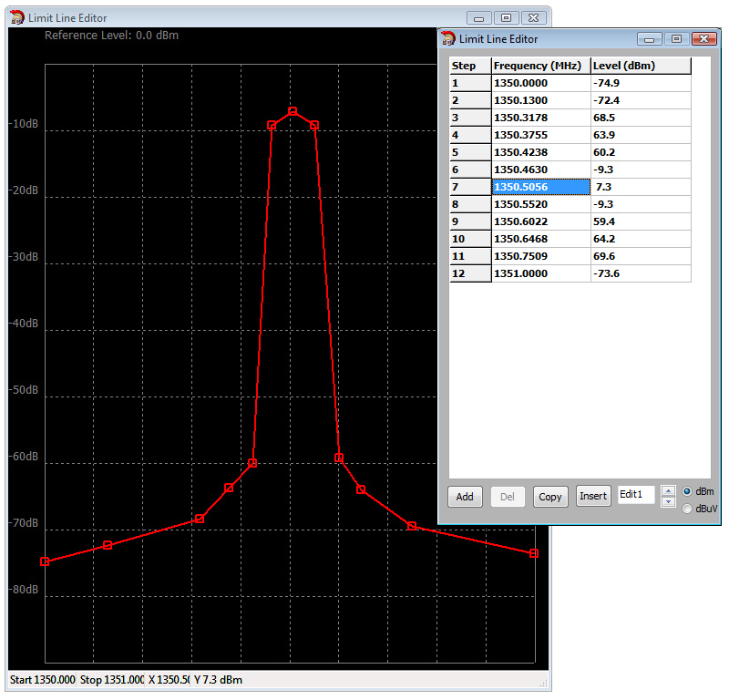Close the table Limit Line Editor window
Viewport: 729px width, 700px height.
[x=703, y=38]
